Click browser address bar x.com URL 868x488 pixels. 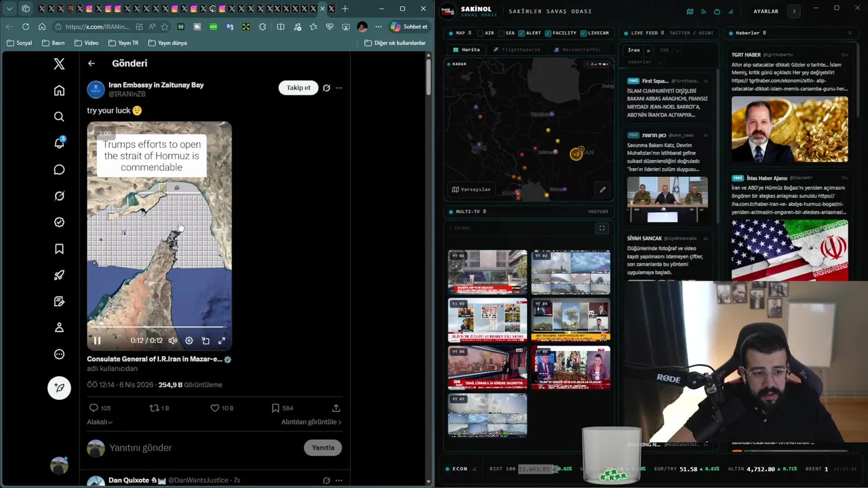pyautogui.click(x=97, y=26)
